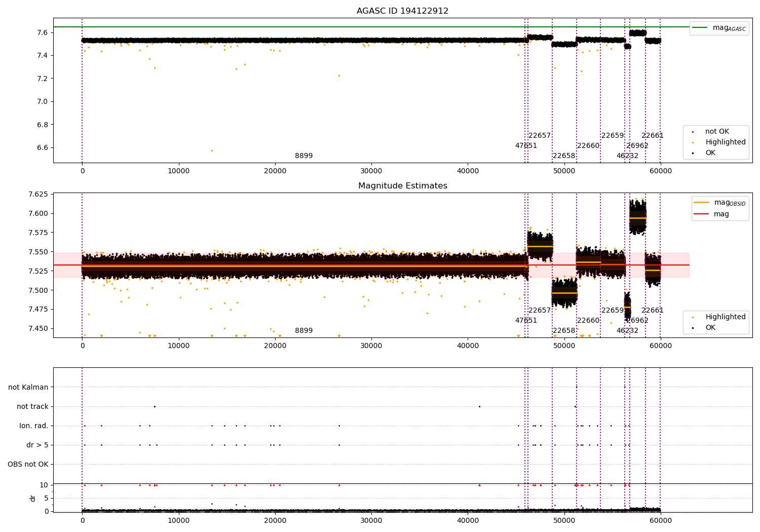Click obsid label 22660 in the top plot
Screen dimensions: 760x532
588,146
